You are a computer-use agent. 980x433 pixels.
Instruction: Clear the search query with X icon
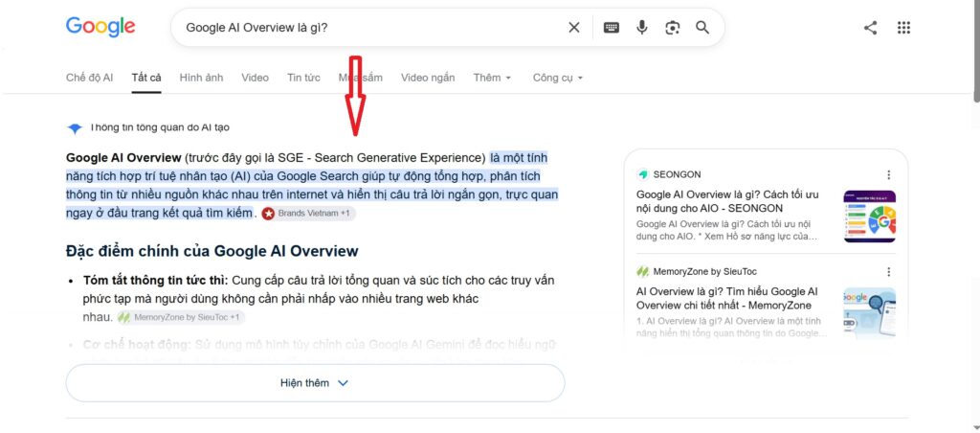pos(574,28)
